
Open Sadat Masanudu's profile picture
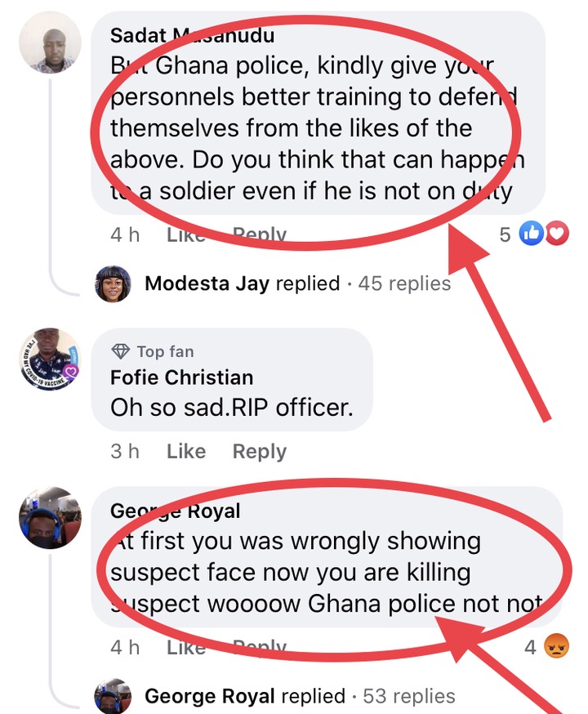pyautogui.click(x=50, y=42)
